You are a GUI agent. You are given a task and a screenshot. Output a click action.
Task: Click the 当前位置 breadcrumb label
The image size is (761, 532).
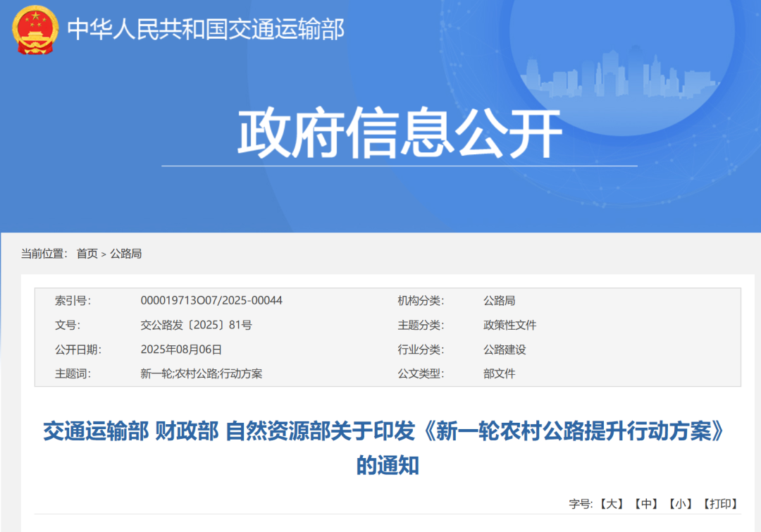coord(44,254)
